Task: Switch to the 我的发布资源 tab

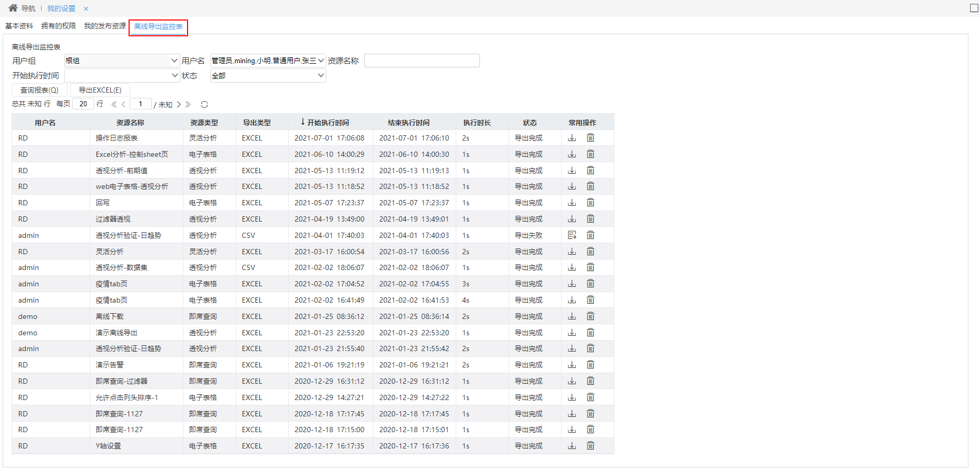Action: click(x=105, y=26)
